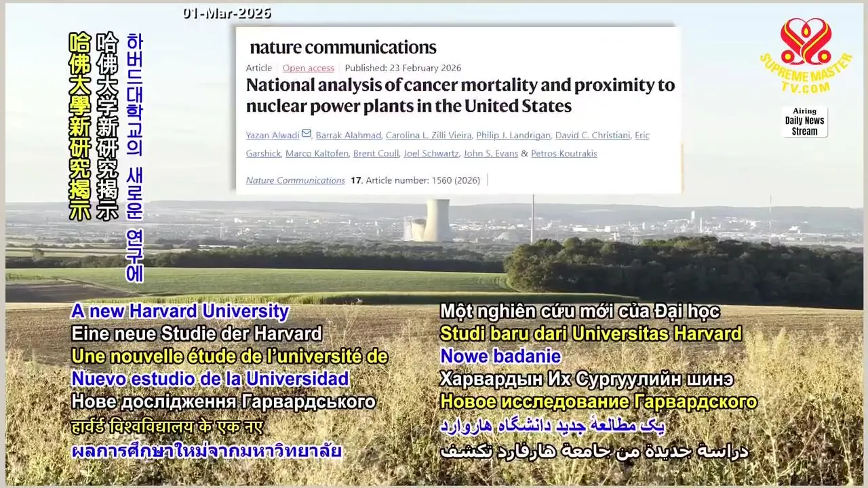Image resolution: width=868 pixels, height=488 pixels.
Task: Click subtitle 'Nuevo estudio de la Universidad'
Action: (x=210, y=378)
